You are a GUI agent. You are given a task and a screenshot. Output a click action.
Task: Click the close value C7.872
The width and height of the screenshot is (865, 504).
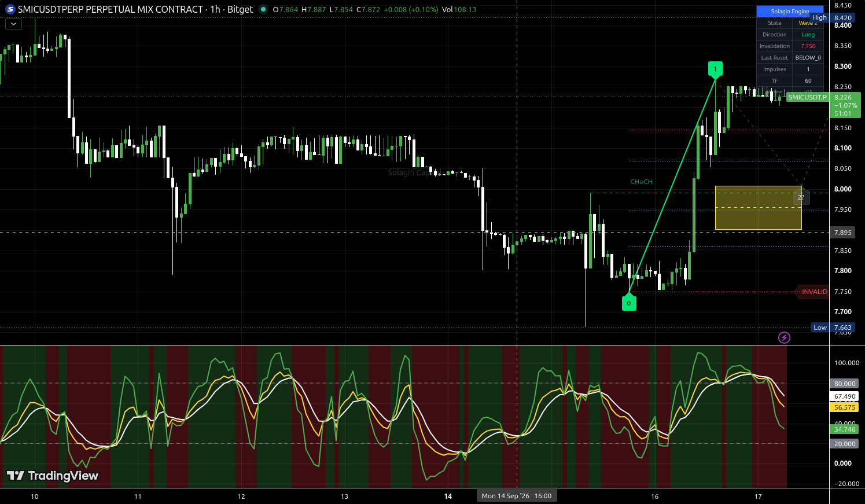pyautogui.click(x=368, y=9)
